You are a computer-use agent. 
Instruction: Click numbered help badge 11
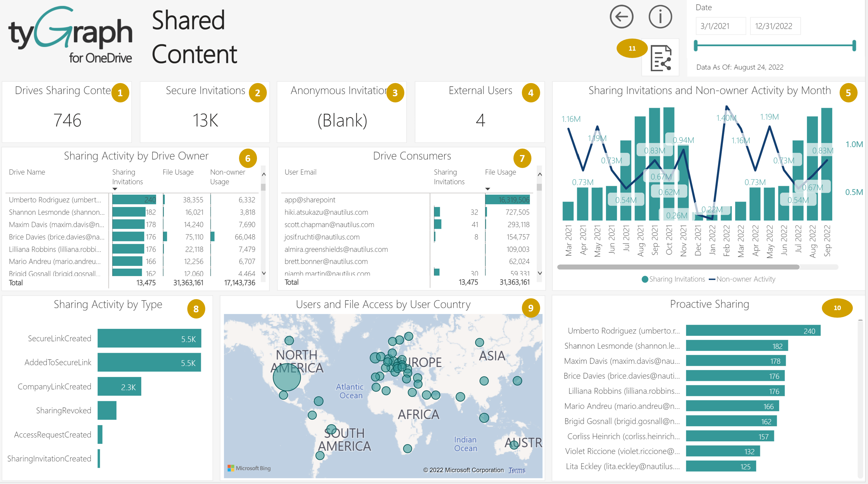click(x=632, y=48)
